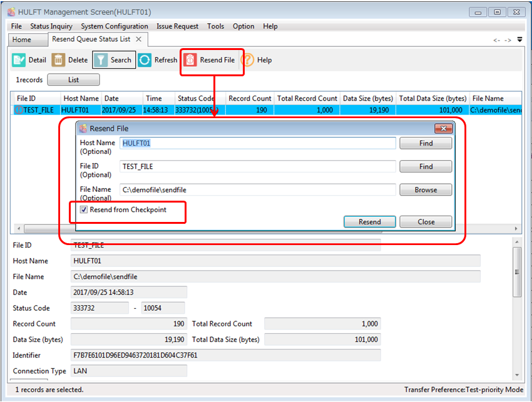The height and width of the screenshot is (402, 532).
Task: Select the Search filter icon
Action: [x=101, y=60]
